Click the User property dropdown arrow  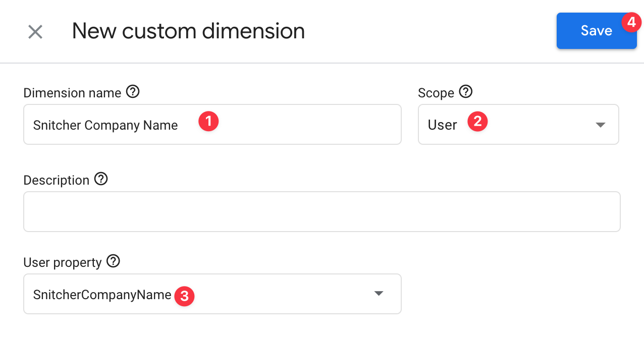point(379,293)
